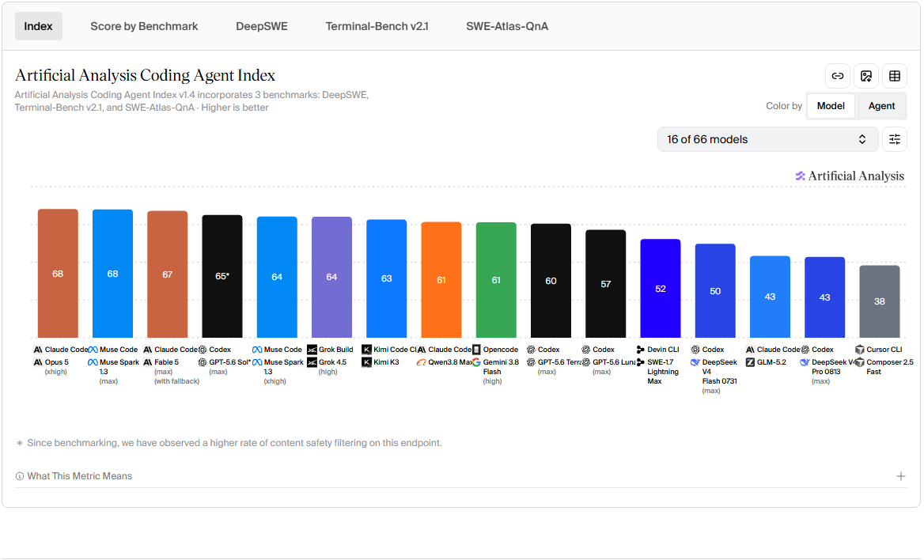Click the orange Qwen3.8 Max bar
Viewport: 924px width, 560px height.
(x=441, y=279)
